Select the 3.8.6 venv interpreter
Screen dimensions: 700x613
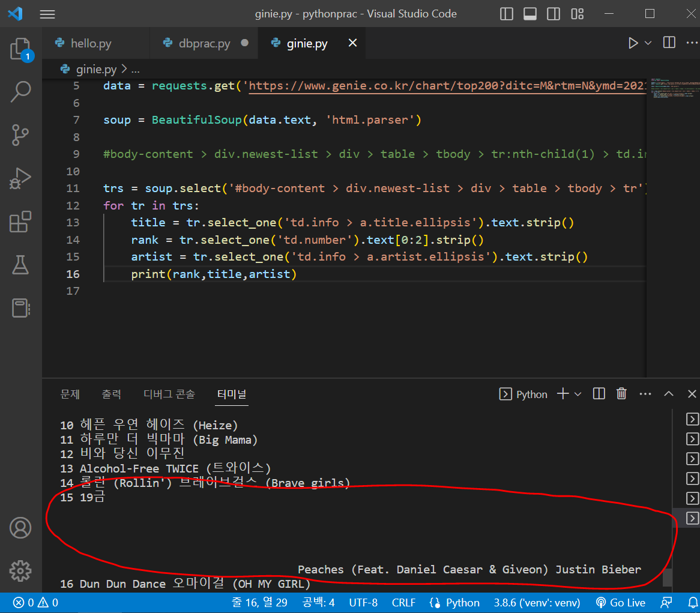point(537,603)
